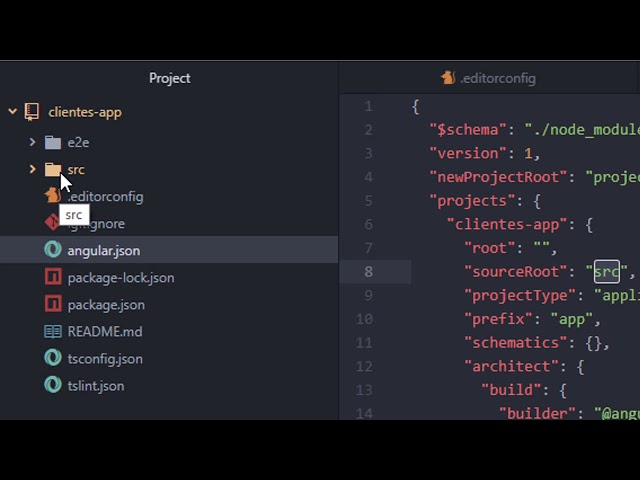Viewport: 640px width, 480px height.
Task: Click the "builder" key on line 14
Action: [x=537, y=413]
